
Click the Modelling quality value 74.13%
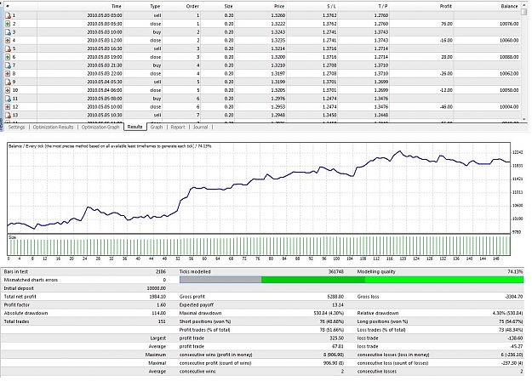click(x=515, y=272)
